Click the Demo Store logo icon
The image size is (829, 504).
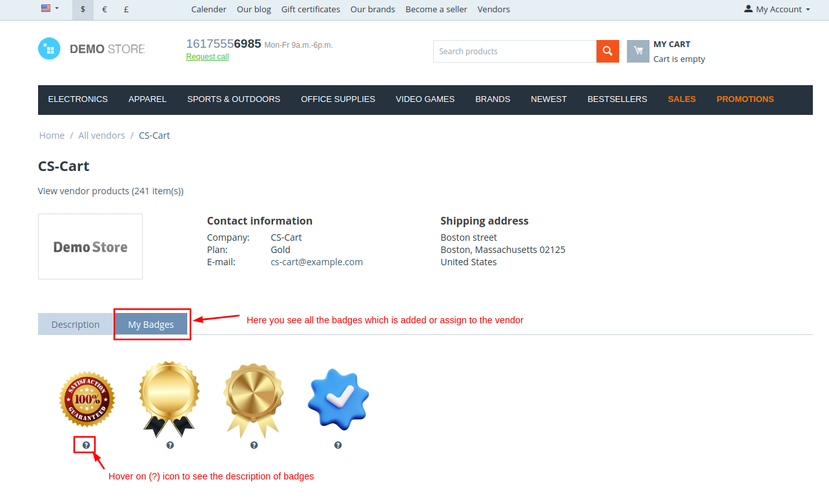pos(49,49)
